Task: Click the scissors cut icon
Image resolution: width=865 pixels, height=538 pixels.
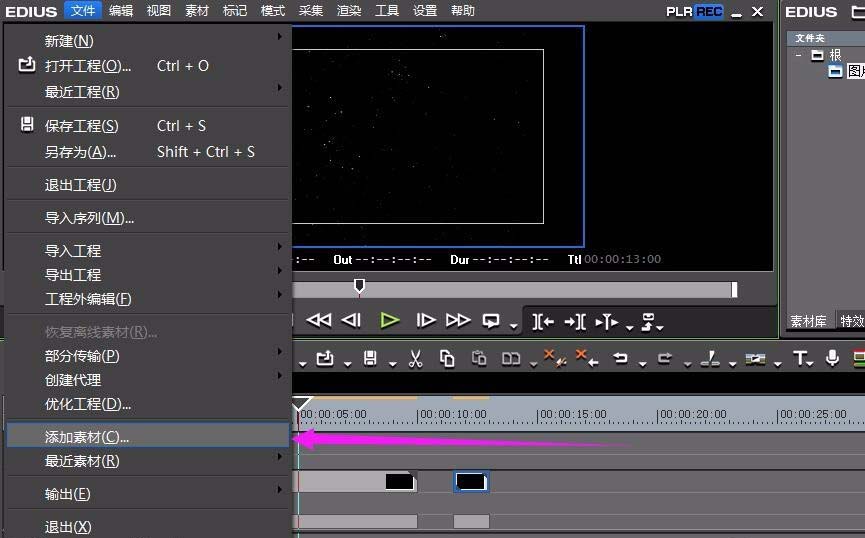Action: [416, 359]
